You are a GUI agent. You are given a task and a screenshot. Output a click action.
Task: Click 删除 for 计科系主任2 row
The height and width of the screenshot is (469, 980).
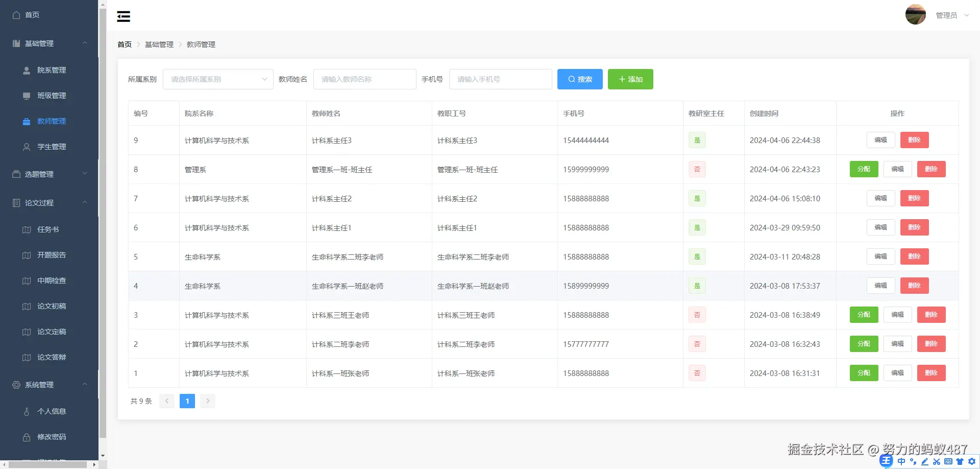(914, 198)
